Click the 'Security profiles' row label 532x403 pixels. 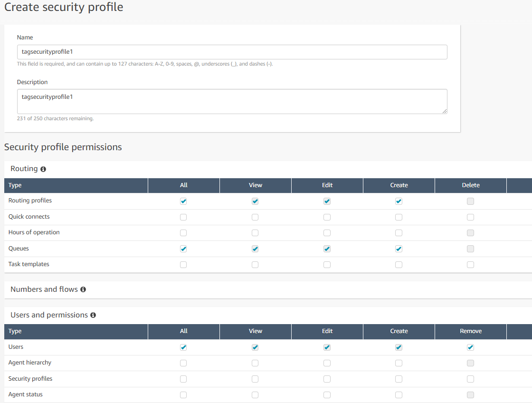30,379
